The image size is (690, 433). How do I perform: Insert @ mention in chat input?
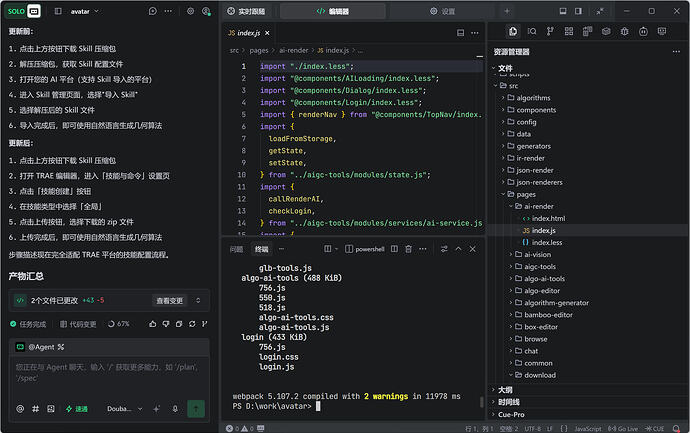(x=20, y=409)
